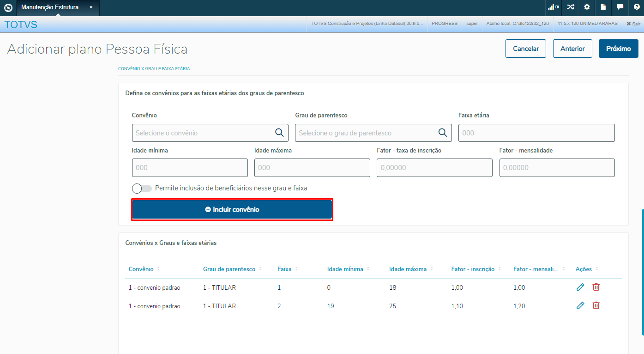Click Sair to log out
The height and width of the screenshot is (354, 644).
point(633,24)
